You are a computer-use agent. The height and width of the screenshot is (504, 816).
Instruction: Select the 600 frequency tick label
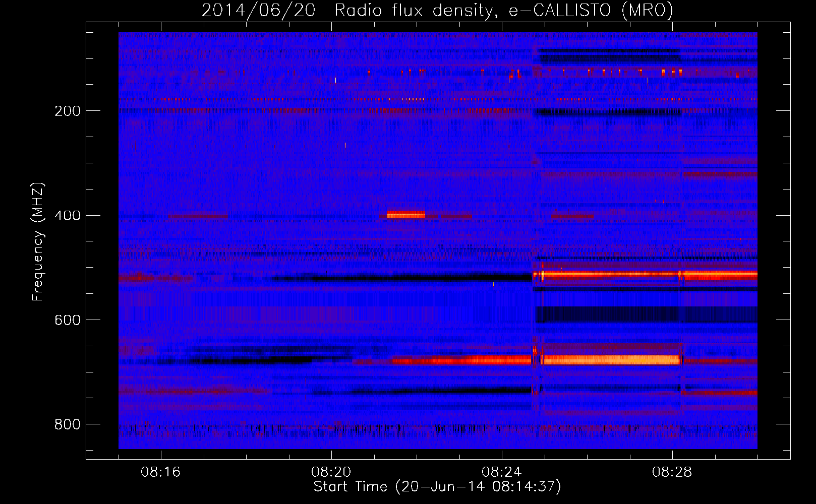pyautogui.click(x=68, y=321)
